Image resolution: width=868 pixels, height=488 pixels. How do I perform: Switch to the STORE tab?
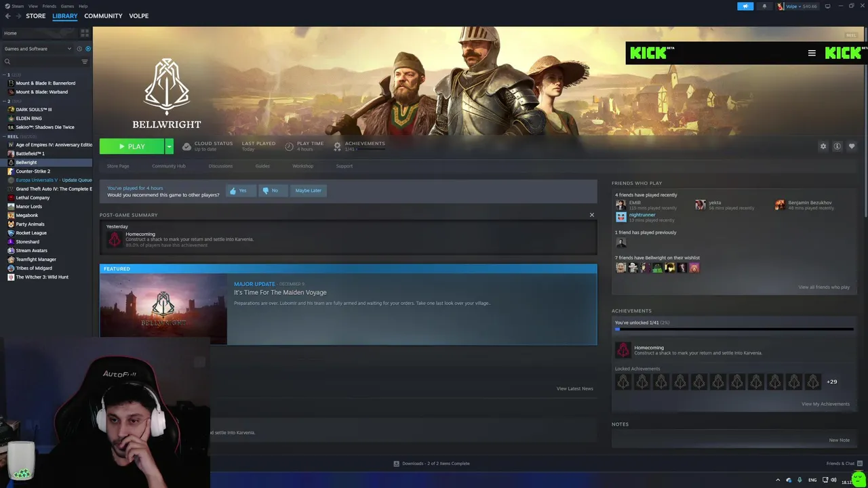tap(36, 16)
